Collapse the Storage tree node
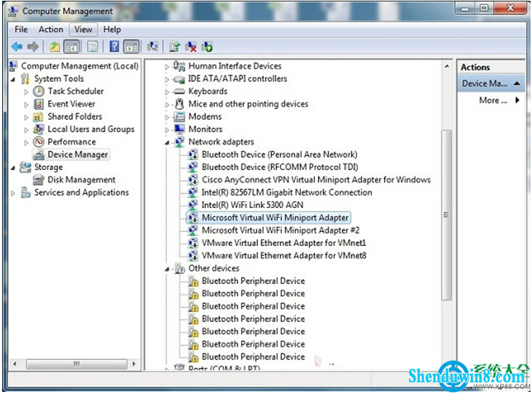532x394 pixels. tap(13, 168)
